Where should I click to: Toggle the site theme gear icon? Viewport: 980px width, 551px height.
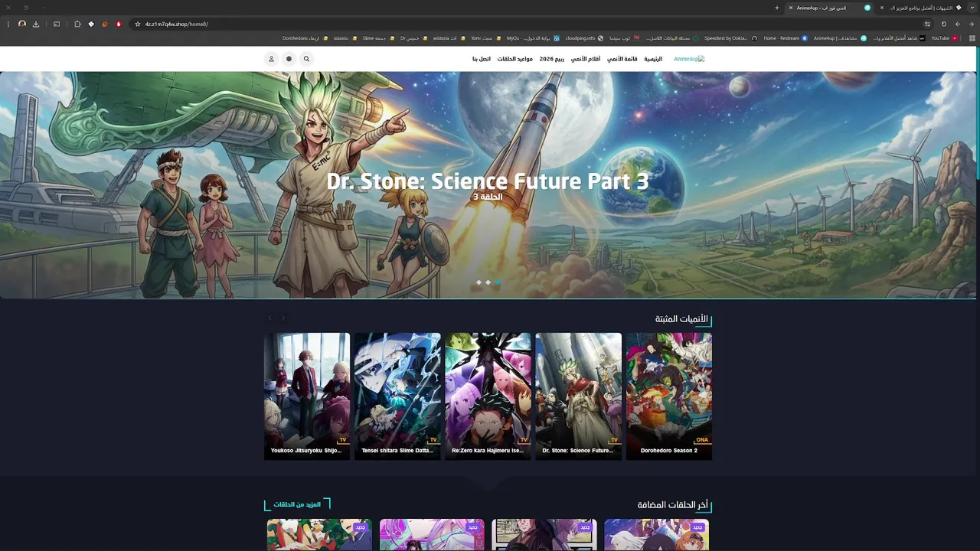click(x=289, y=59)
